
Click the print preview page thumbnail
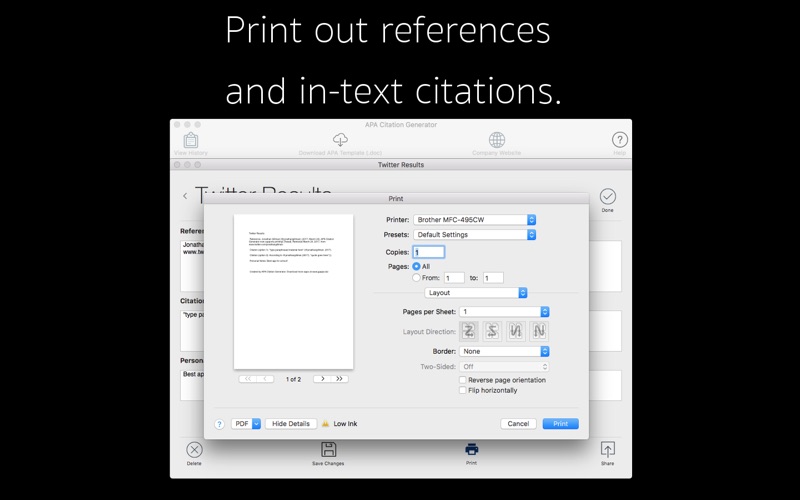pos(293,291)
